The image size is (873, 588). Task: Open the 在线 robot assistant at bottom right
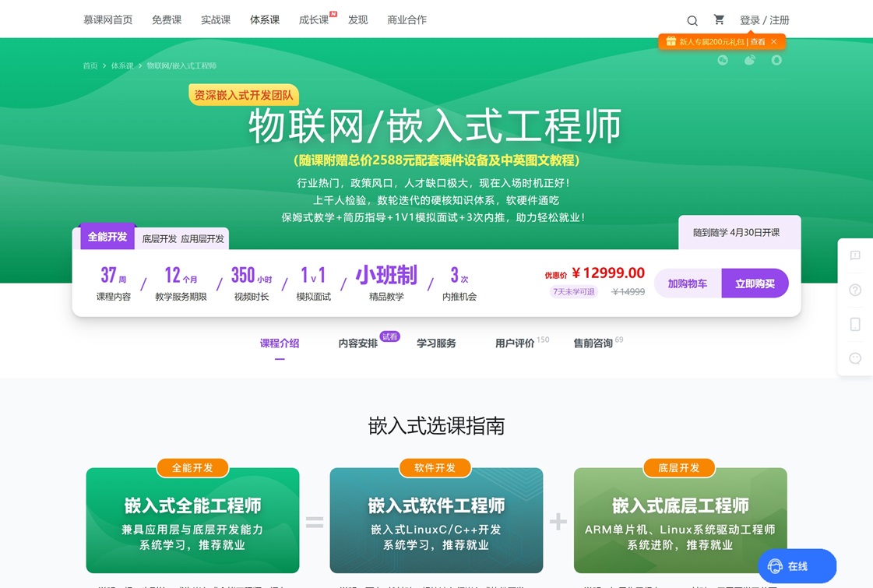(795, 566)
